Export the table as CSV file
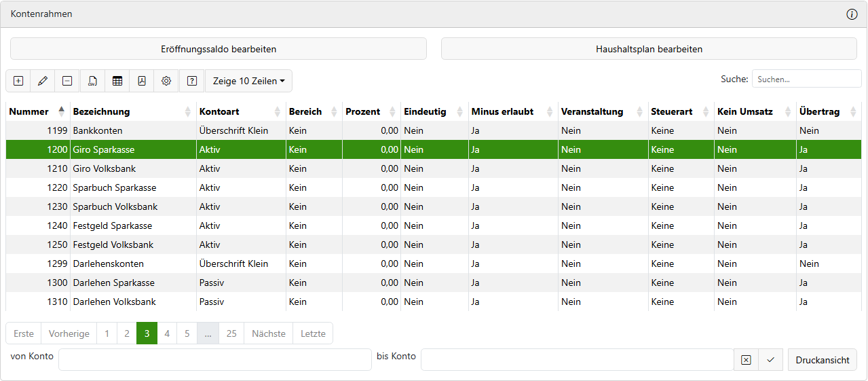 [x=92, y=81]
